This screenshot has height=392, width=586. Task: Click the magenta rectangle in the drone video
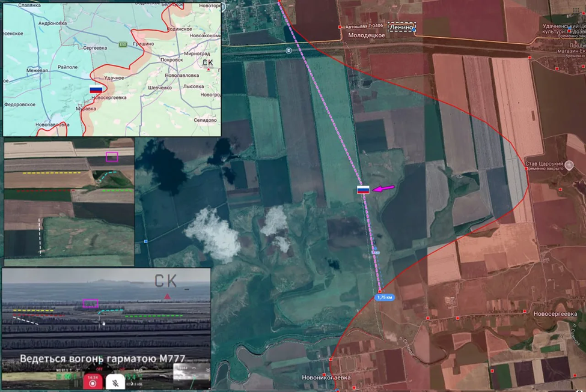click(x=90, y=303)
